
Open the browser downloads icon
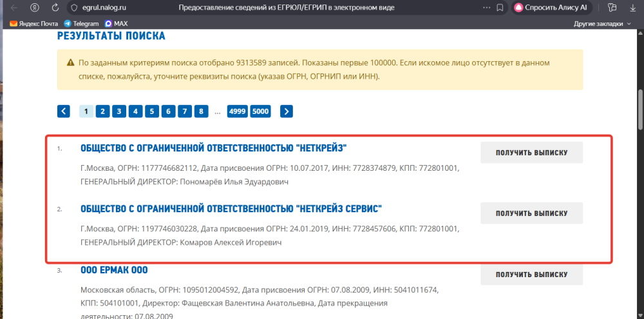pos(632,8)
